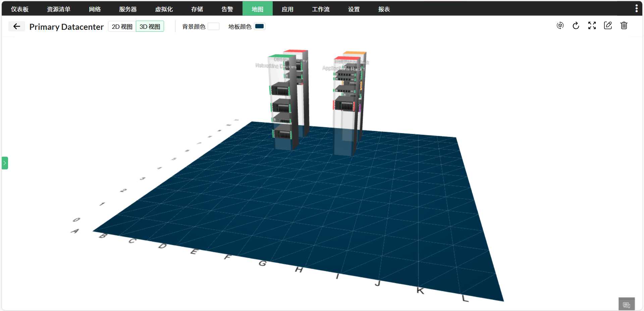
Task: Toggle the active 地图 tab
Action: 257,9
